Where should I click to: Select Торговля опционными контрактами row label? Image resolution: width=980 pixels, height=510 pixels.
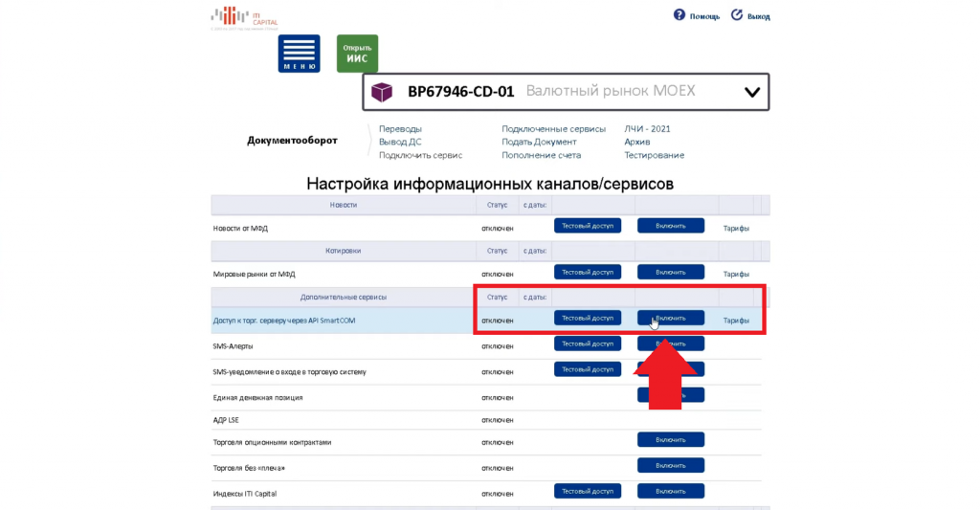click(272, 442)
